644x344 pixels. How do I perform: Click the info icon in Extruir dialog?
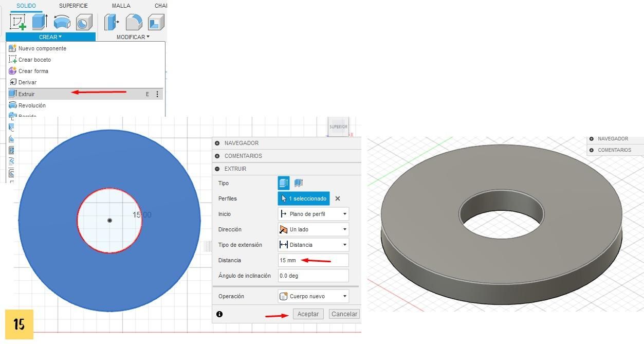[219, 314]
